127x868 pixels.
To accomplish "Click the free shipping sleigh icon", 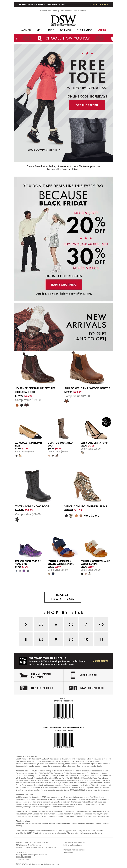I will coord(23,675).
